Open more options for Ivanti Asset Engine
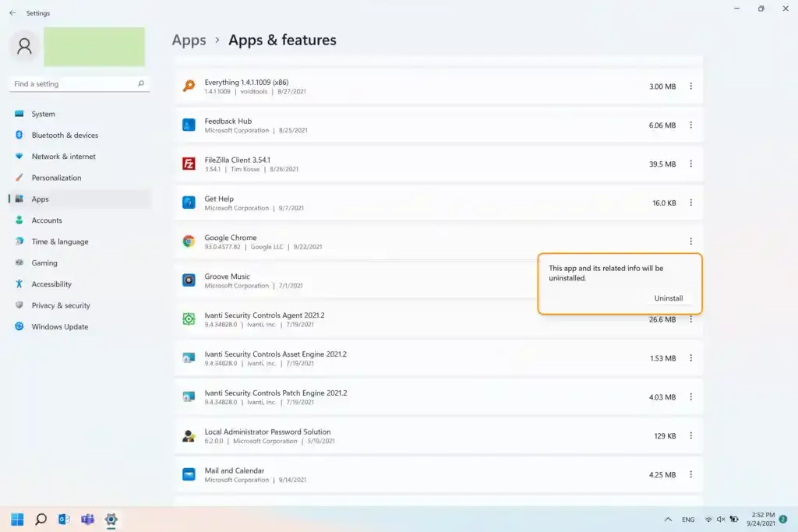Viewport: 798px width, 532px height. point(690,358)
